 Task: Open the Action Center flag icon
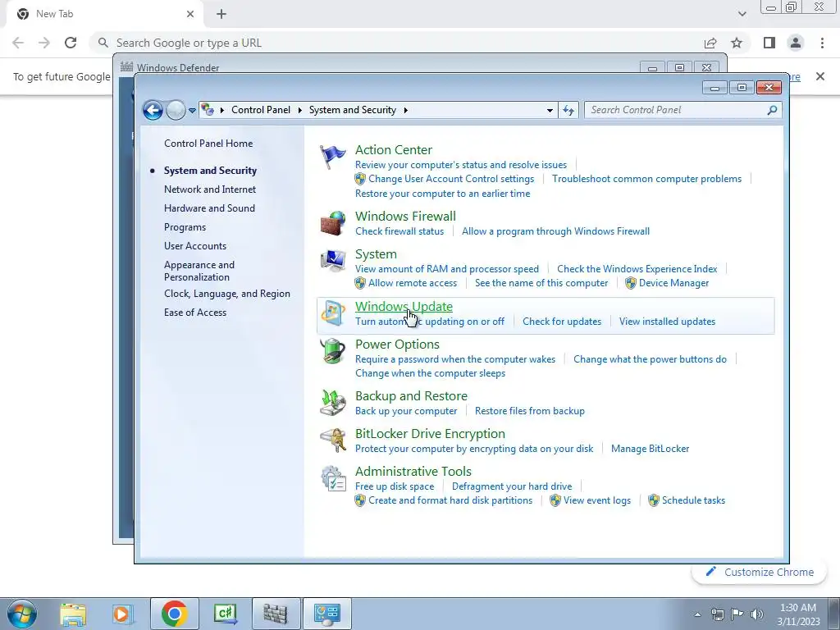point(333,157)
